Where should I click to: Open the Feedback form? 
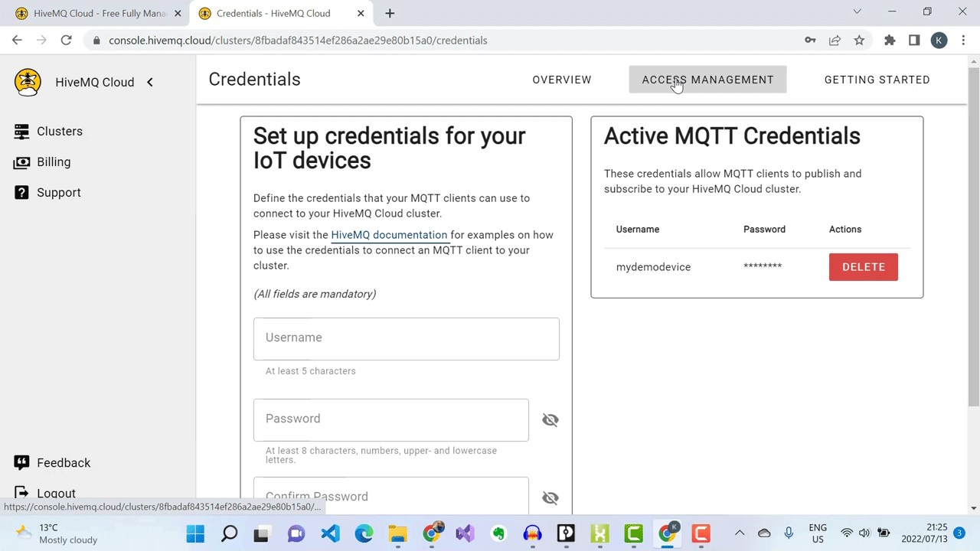coord(53,463)
